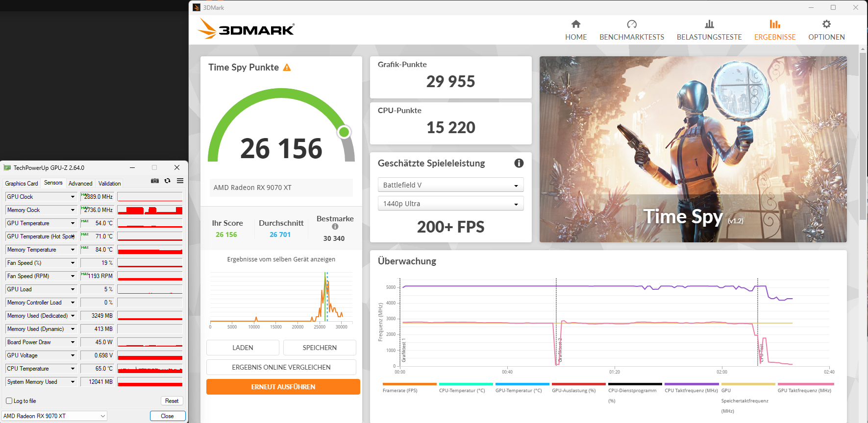
Task: Click the GPU-Z title bar app icon
Action: (x=7, y=167)
